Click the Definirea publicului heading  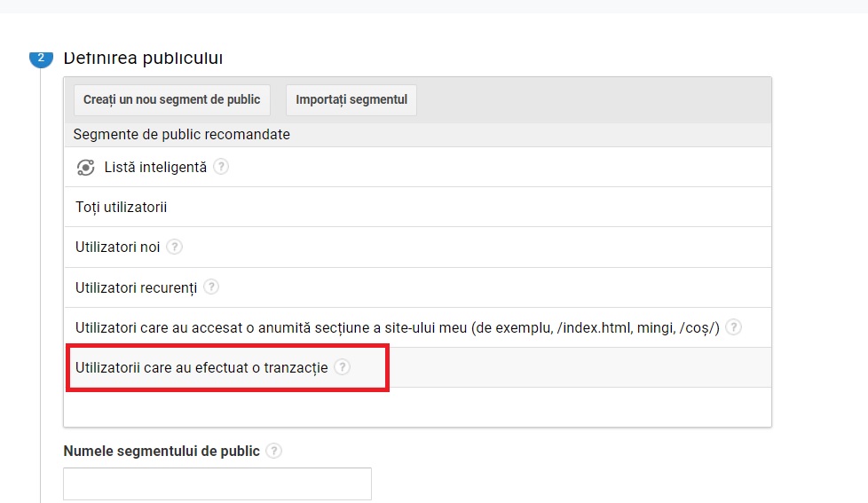tap(143, 58)
